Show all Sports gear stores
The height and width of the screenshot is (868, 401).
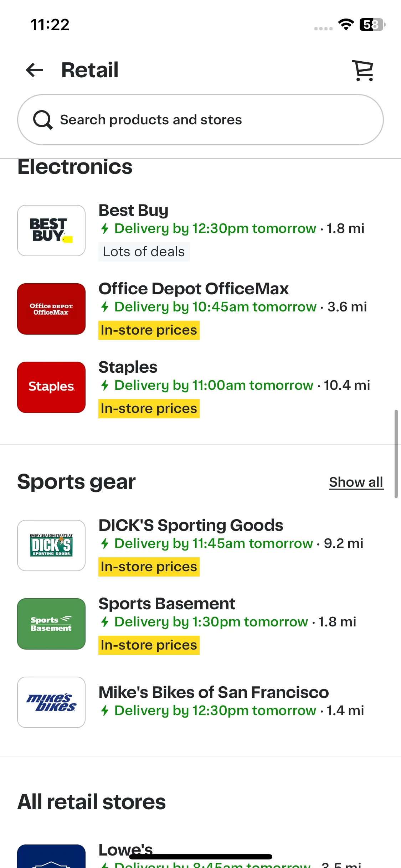[356, 482]
